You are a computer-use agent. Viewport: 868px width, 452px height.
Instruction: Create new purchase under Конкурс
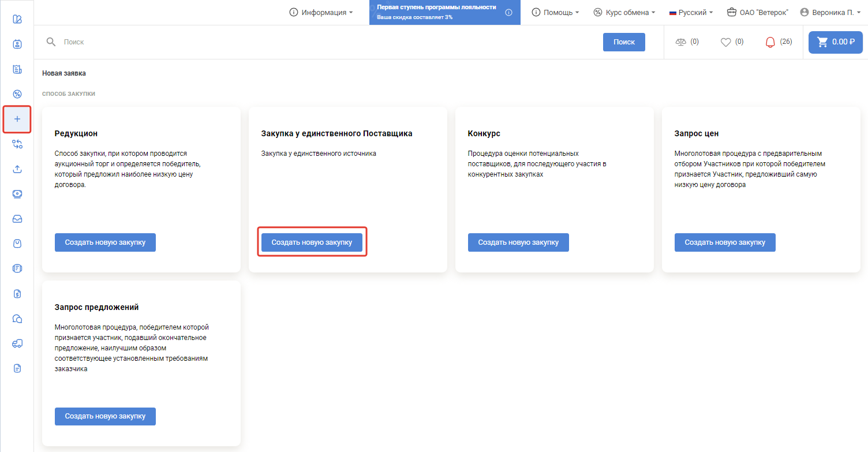tap(518, 242)
